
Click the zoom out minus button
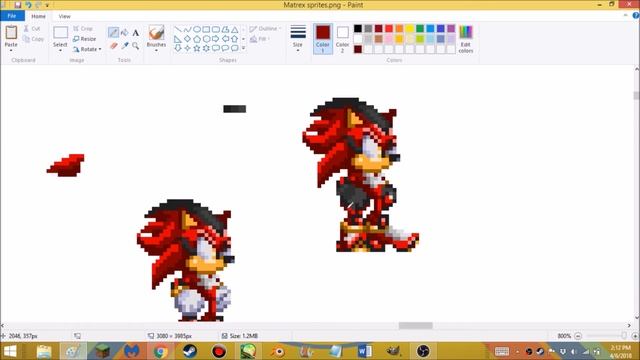[578, 336]
